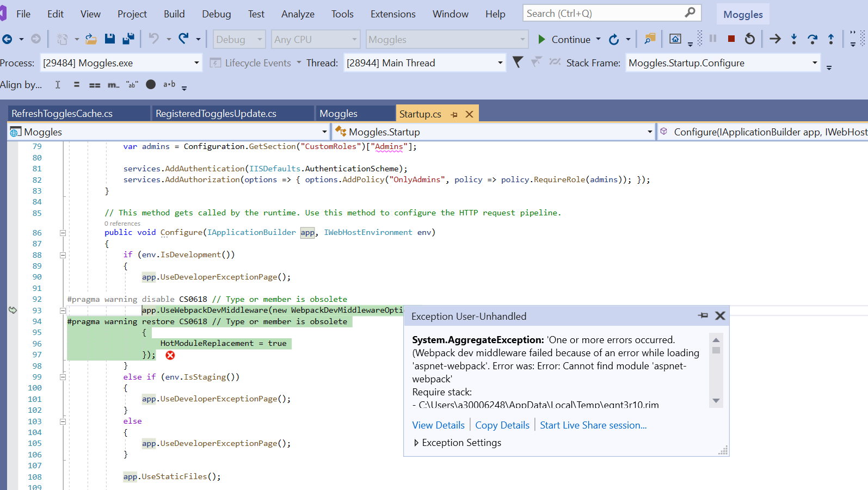Collapse the Configure method at line 86
This screenshot has width=868, height=490.
[x=63, y=233]
